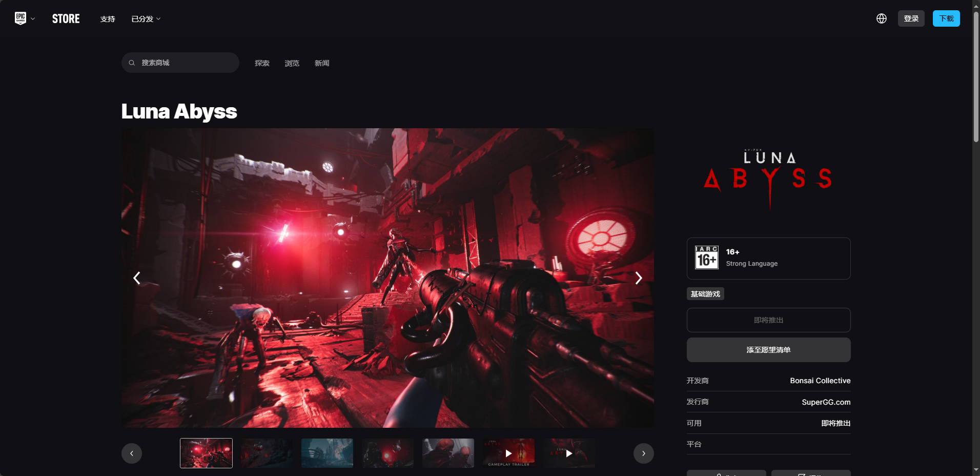Open developer Bonsai Collective link
Image resolution: width=980 pixels, height=476 pixels.
pyautogui.click(x=820, y=381)
